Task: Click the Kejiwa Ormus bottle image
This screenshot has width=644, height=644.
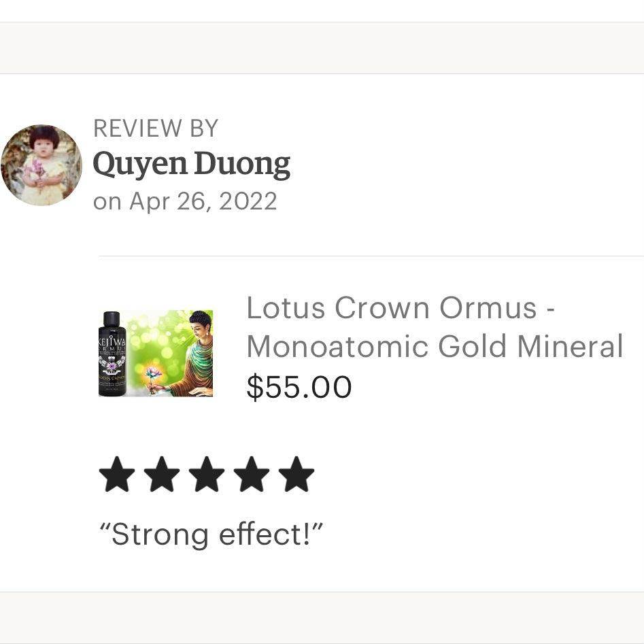Action: point(112,354)
